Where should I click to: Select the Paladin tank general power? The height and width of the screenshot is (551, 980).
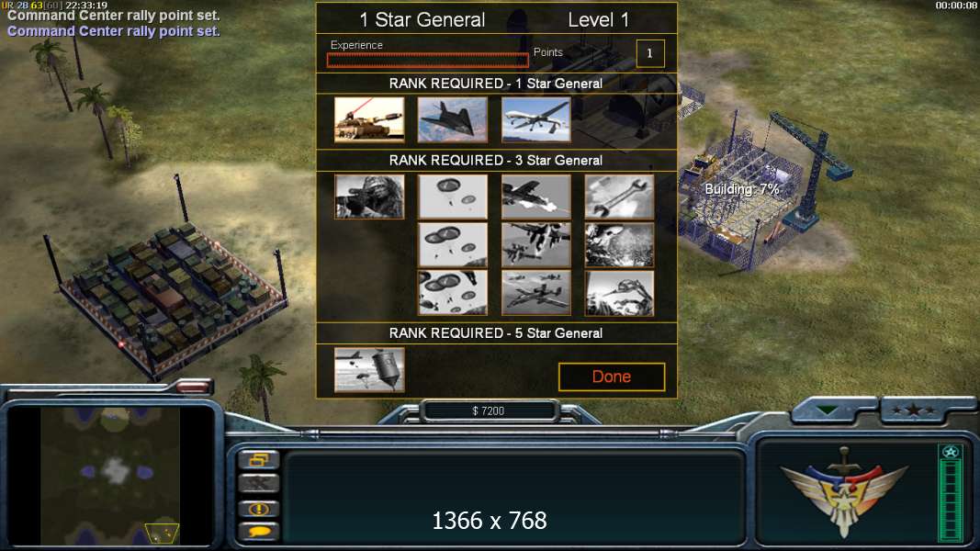pyautogui.click(x=369, y=119)
